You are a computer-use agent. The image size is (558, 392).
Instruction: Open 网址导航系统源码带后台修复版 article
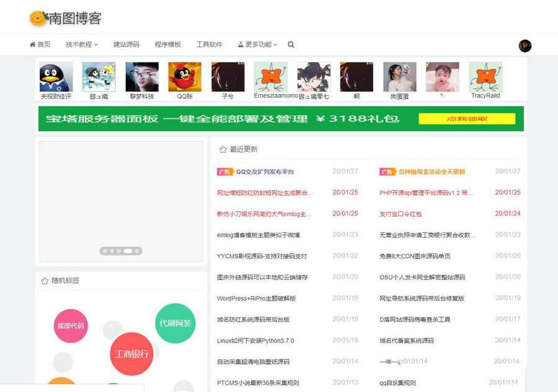422,298
